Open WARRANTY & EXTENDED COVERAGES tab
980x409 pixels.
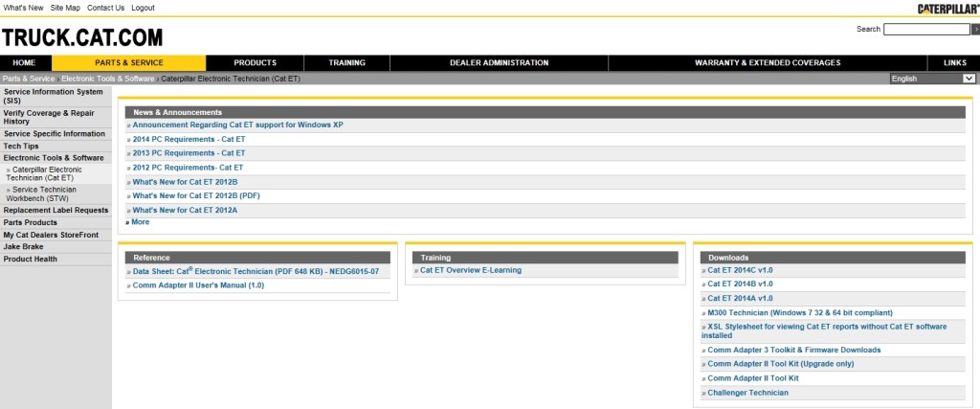click(768, 63)
